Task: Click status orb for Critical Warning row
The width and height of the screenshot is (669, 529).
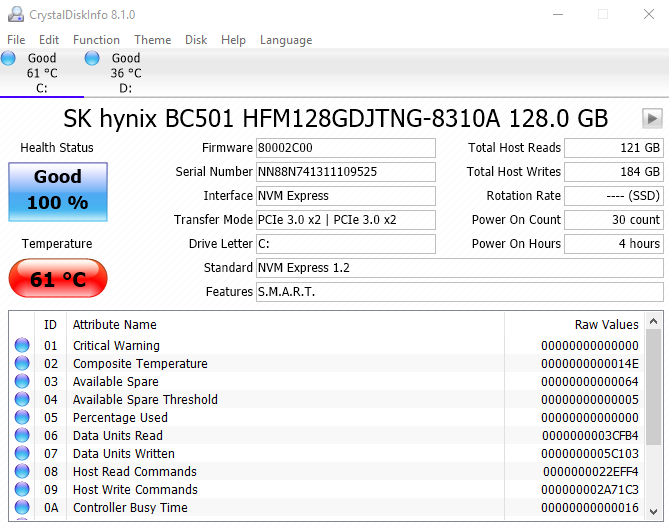Action: (x=22, y=345)
